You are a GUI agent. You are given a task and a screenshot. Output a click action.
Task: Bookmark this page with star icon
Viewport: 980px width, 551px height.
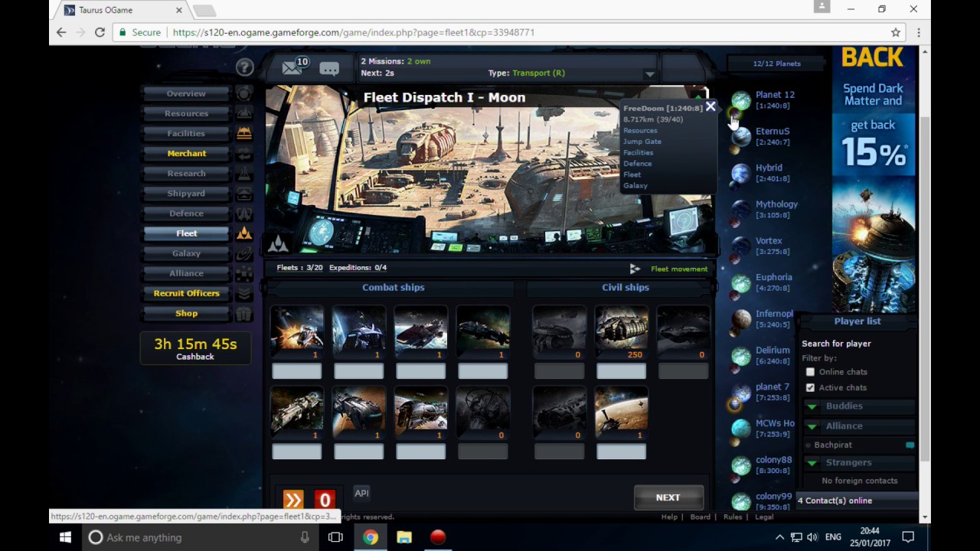(895, 32)
